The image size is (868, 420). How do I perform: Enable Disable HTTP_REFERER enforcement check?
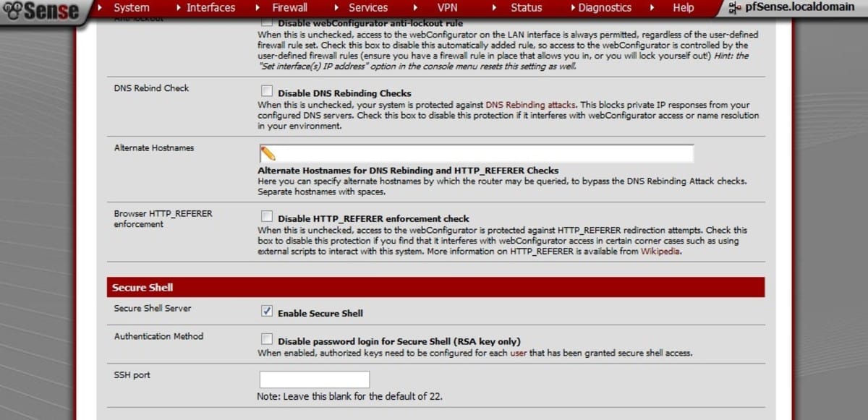point(267,215)
